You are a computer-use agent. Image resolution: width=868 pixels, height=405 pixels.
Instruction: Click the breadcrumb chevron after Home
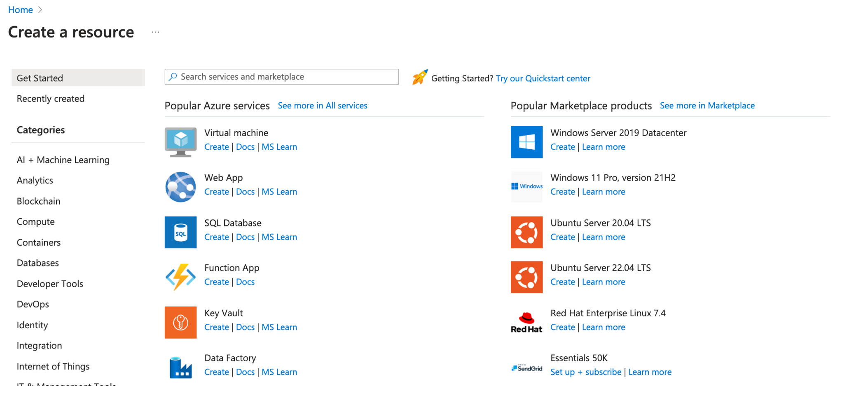pos(40,9)
